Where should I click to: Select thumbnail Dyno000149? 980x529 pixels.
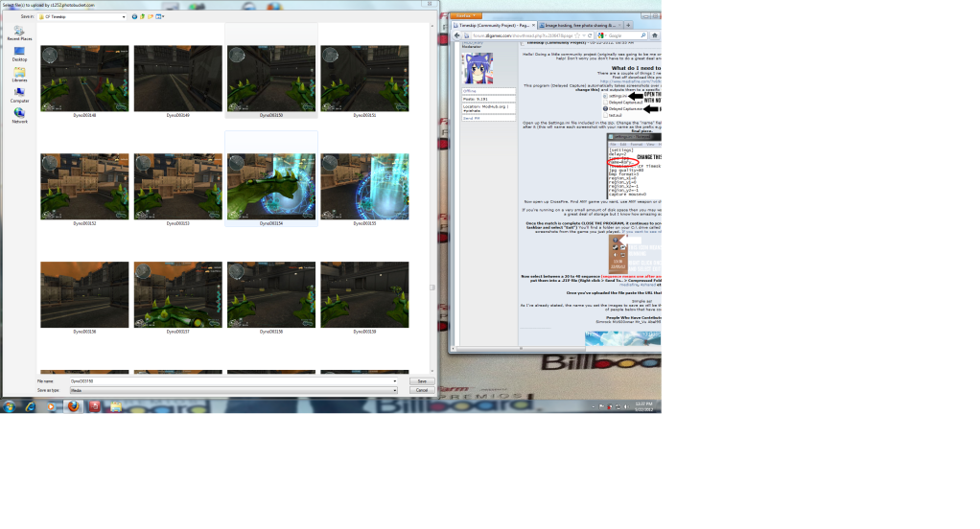tap(178, 79)
